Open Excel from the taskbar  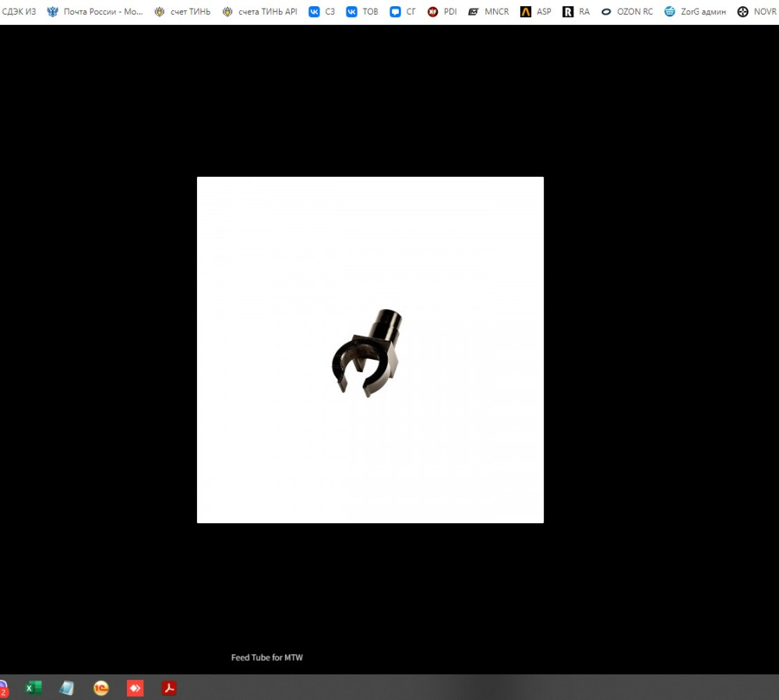coord(33,688)
